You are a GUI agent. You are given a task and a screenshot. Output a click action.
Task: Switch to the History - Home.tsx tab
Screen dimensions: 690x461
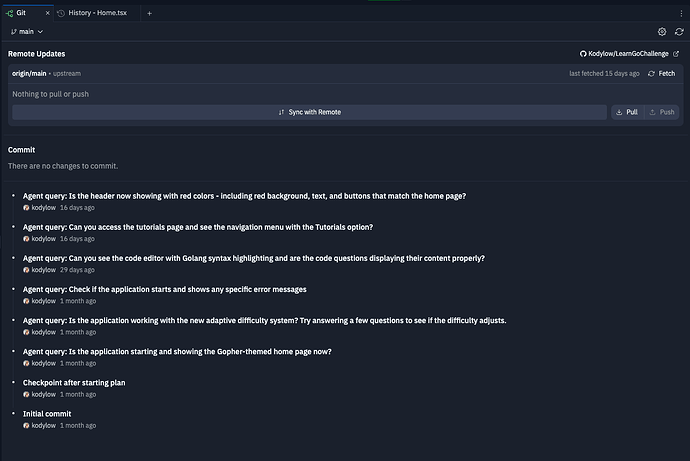100,13
